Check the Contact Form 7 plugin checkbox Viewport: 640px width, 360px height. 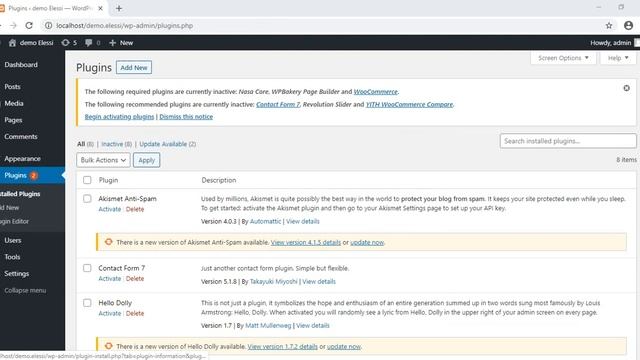(87, 268)
